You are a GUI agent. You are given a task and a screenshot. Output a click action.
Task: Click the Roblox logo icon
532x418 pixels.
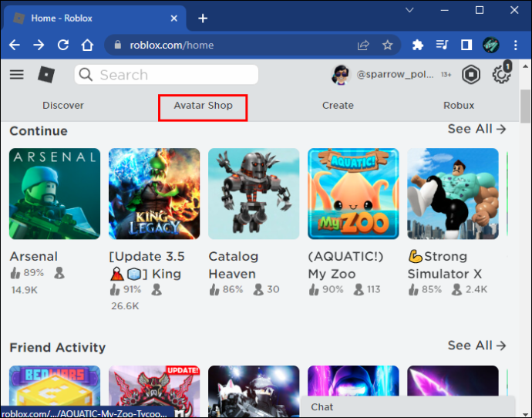coord(46,74)
